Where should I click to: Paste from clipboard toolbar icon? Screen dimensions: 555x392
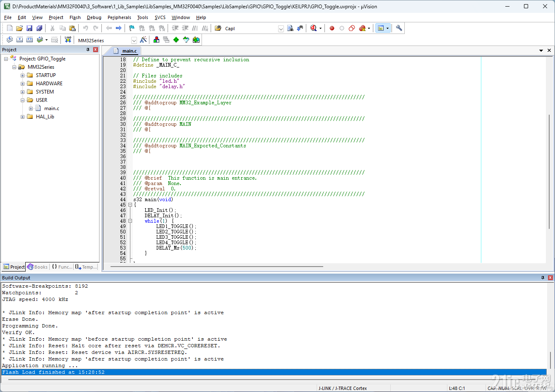coord(72,28)
